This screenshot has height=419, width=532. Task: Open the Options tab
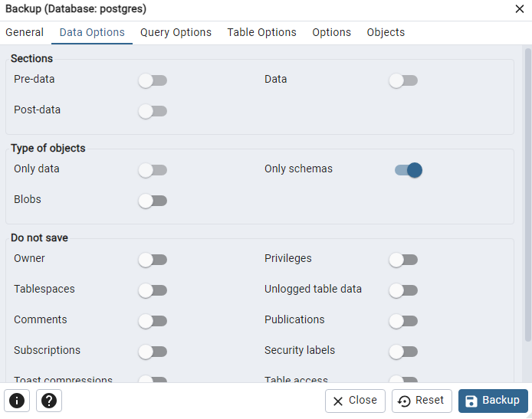point(331,32)
